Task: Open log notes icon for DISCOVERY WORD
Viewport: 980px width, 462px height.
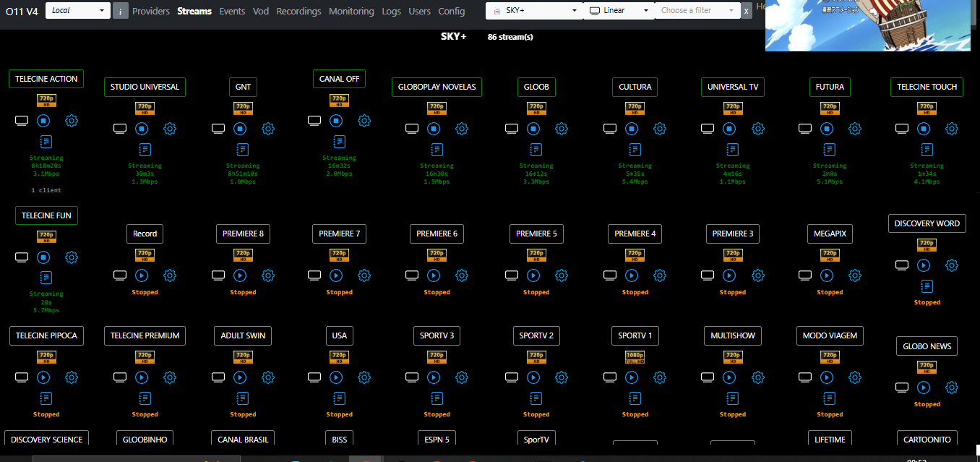Action: click(x=927, y=286)
